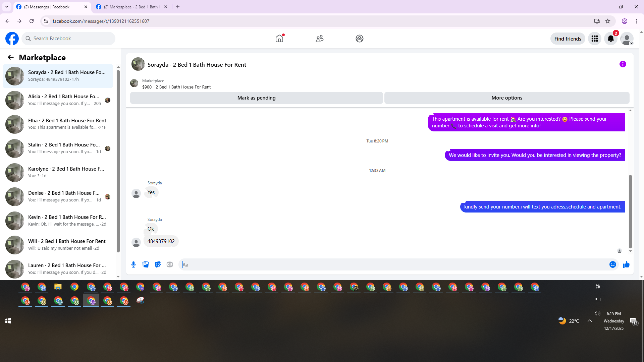Open the GIF picker

pos(170,264)
